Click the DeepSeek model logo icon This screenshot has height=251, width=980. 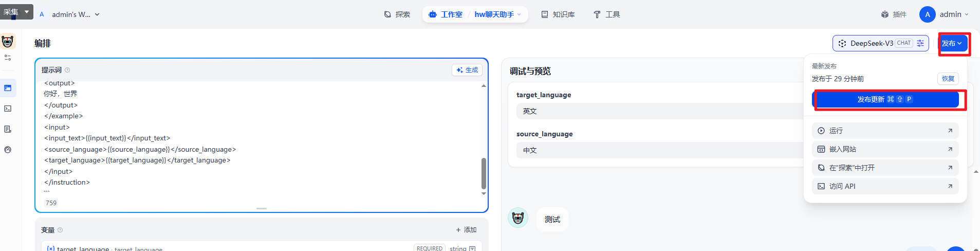click(x=842, y=43)
